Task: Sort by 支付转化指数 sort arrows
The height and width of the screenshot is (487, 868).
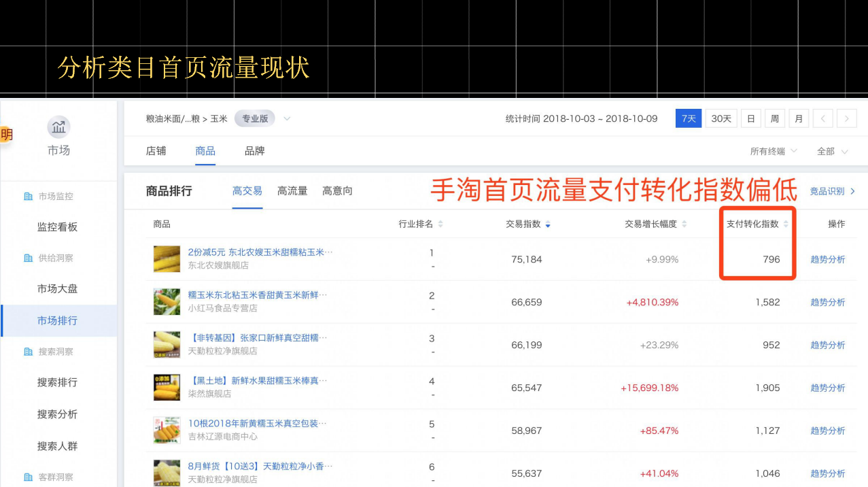Action: click(786, 224)
